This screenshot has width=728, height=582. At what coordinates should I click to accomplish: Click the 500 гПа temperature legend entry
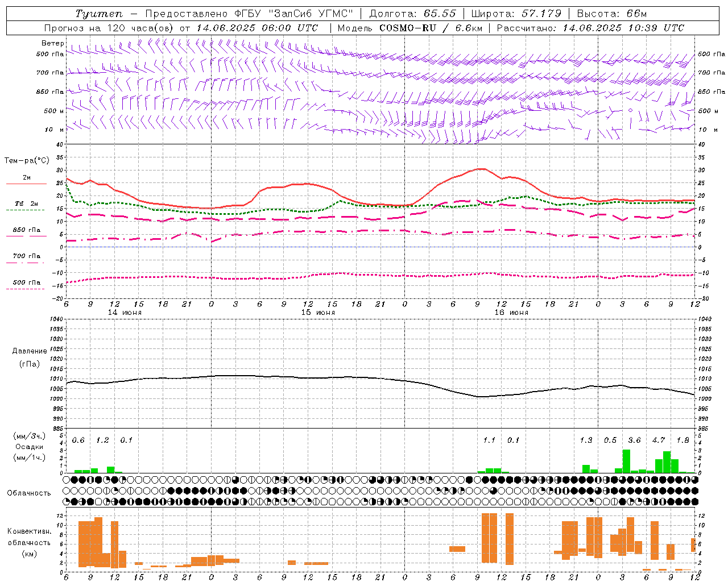click(27, 282)
